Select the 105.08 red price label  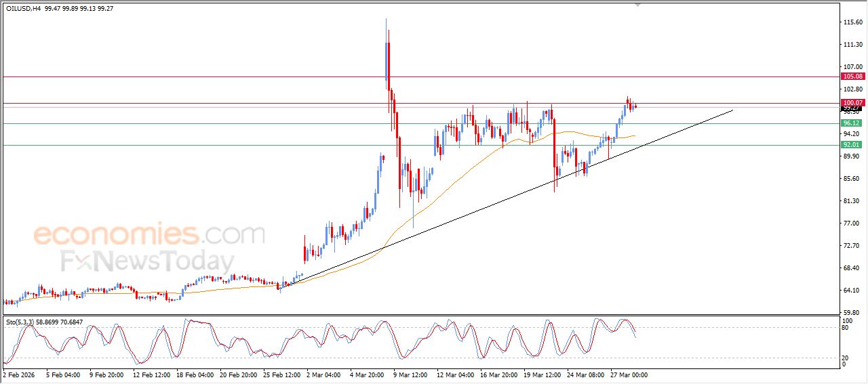(851, 77)
